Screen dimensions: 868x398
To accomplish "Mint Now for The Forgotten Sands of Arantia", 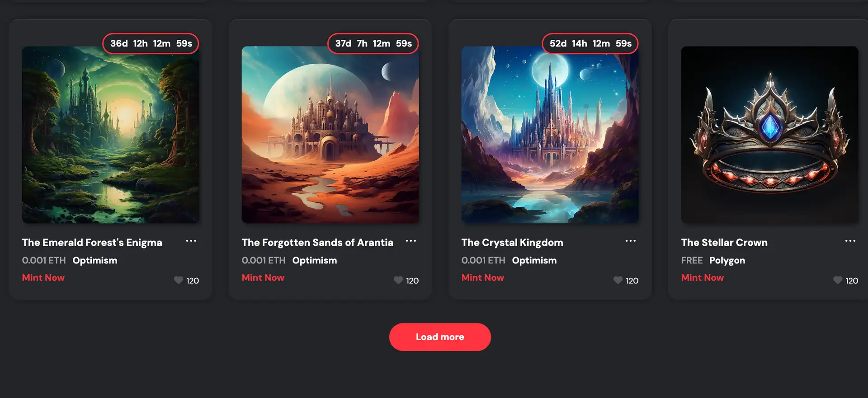I will 263,278.
